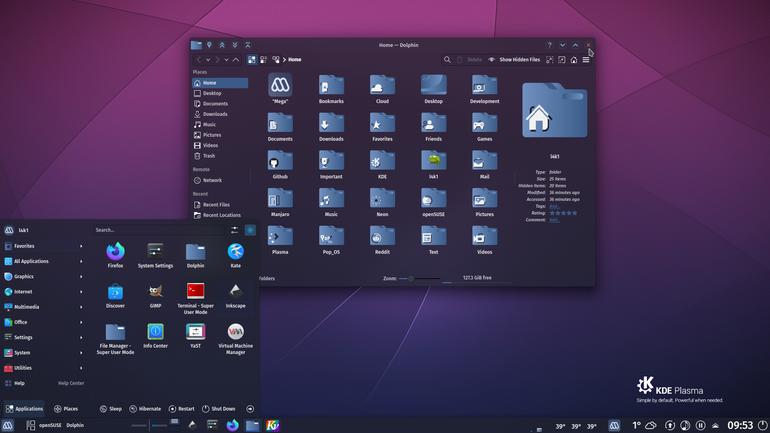Open the Mega folder in Dolphin
The width and height of the screenshot is (770, 433).
[280, 88]
